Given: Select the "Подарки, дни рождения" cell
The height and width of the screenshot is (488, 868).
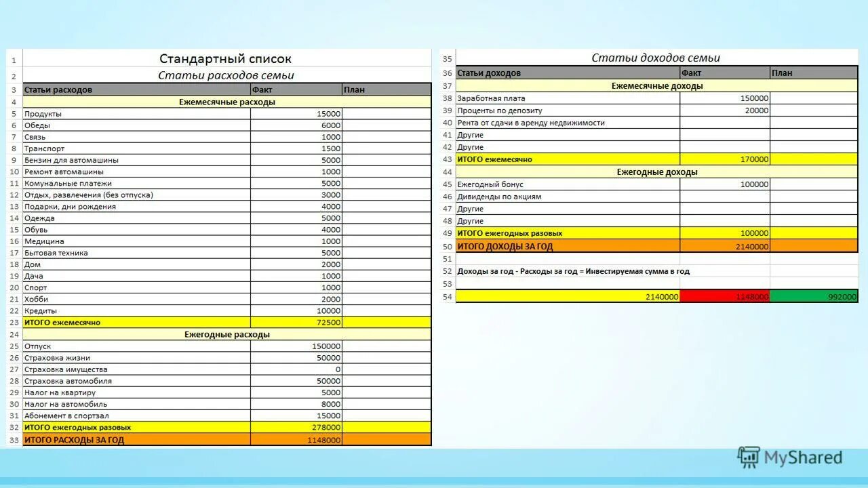Looking at the screenshot, I should [x=136, y=207].
